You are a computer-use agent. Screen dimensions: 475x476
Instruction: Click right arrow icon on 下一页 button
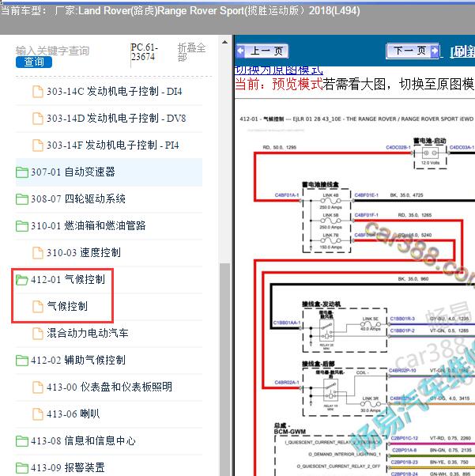coord(435,51)
